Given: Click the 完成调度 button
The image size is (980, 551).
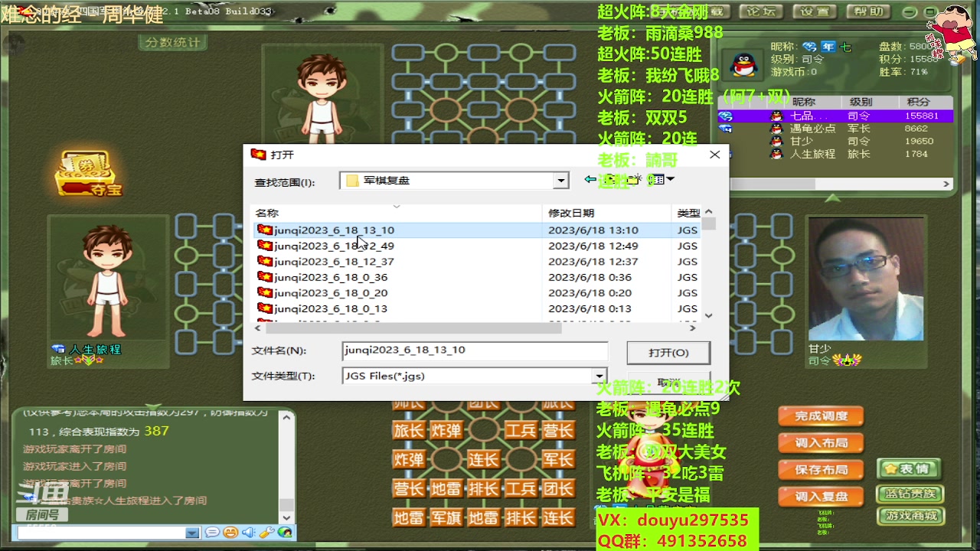Looking at the screenshot, I should (821, 416).
